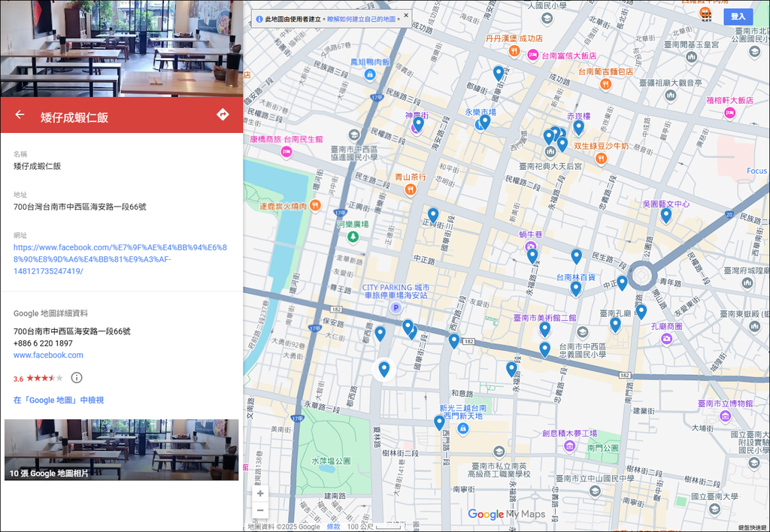The width and height of the screenshot is (770, 532).
Task: Select the 台南葡吉麵包店 restaurant icon
Action: (605, 84)
